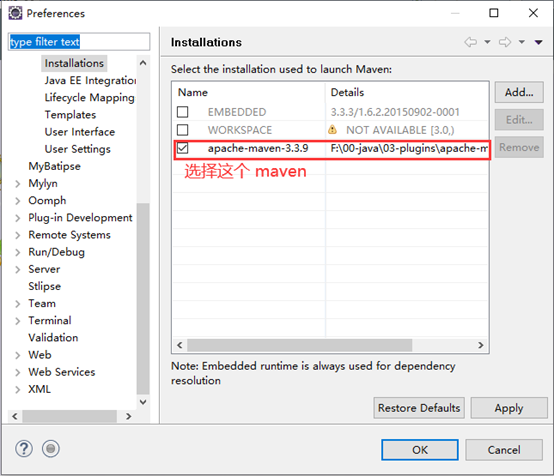Viewport: 554px width, 476px height.
Task: Click the WORKSPACE warning triangle icon
Action: (x=332, y=129)
